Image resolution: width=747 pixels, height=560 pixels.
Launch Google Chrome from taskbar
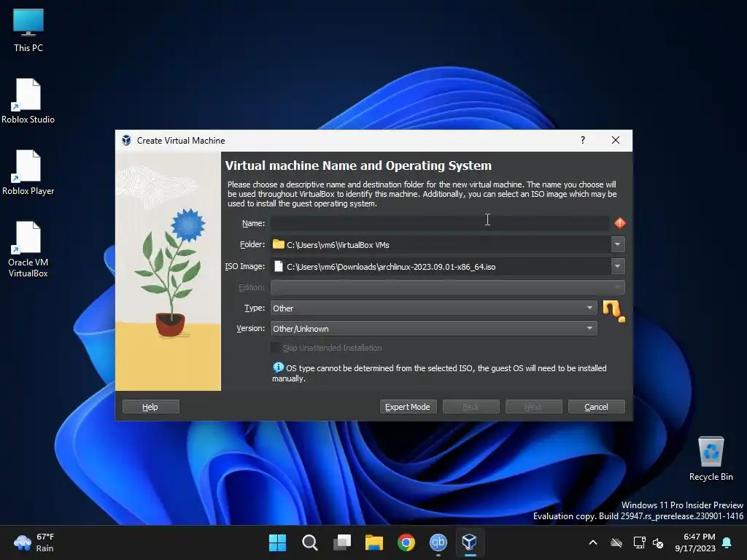coord(406,542)
